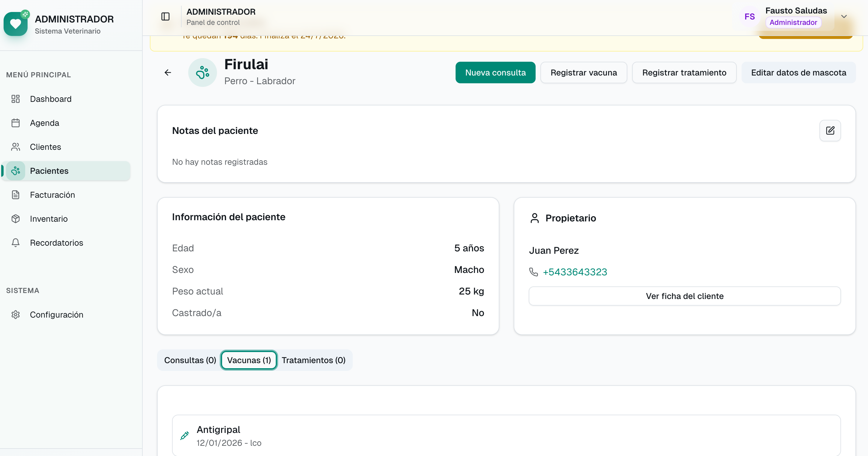Open Configuración gear item

tap(56, 315)
